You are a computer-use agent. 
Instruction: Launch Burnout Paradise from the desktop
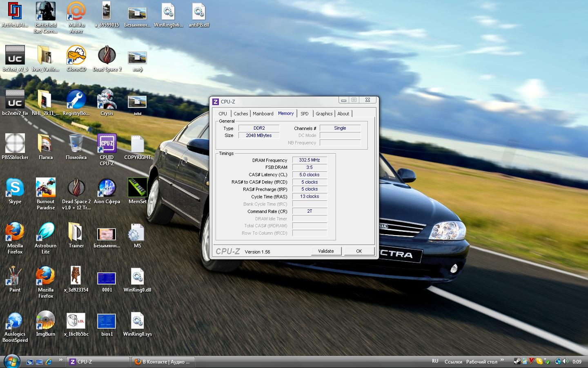click(45, 188)
